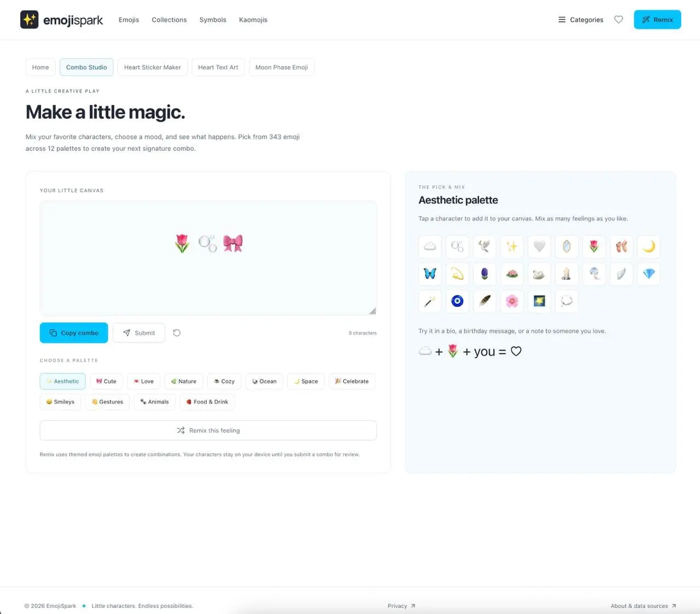Add the sparkles emoji from the palette grid
Viewport: 700px width, 614px height.
pos(512,247)
